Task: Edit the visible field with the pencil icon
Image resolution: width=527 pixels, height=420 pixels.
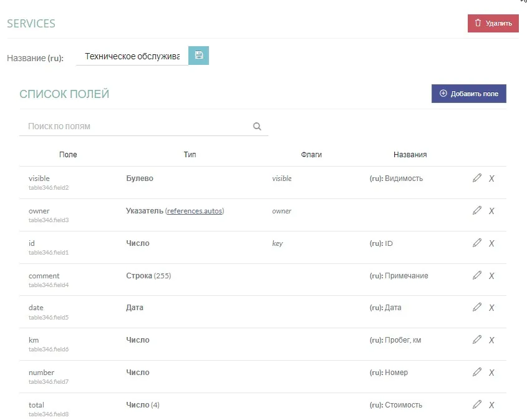Action: 477,178
